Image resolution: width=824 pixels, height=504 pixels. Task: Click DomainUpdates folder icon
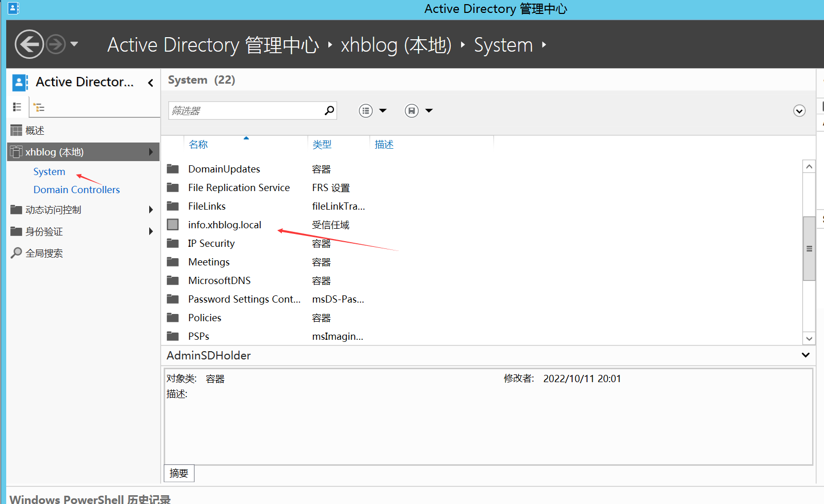tap(173, 169)
